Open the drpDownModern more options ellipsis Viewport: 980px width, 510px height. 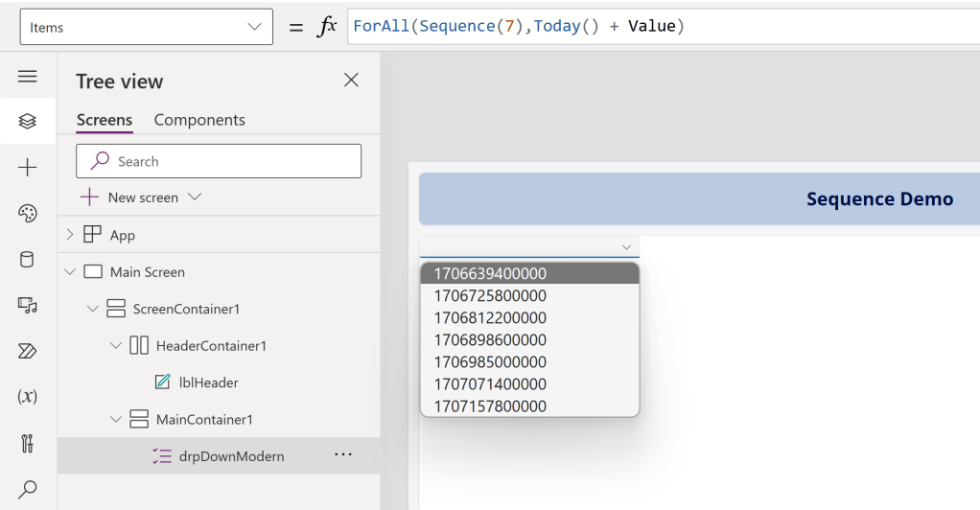click(x=343, y=455)
